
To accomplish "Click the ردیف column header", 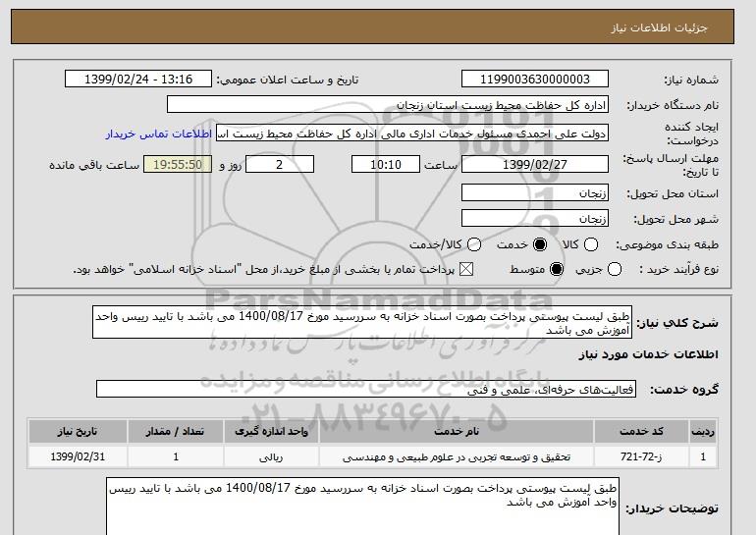I will point(703,431).
